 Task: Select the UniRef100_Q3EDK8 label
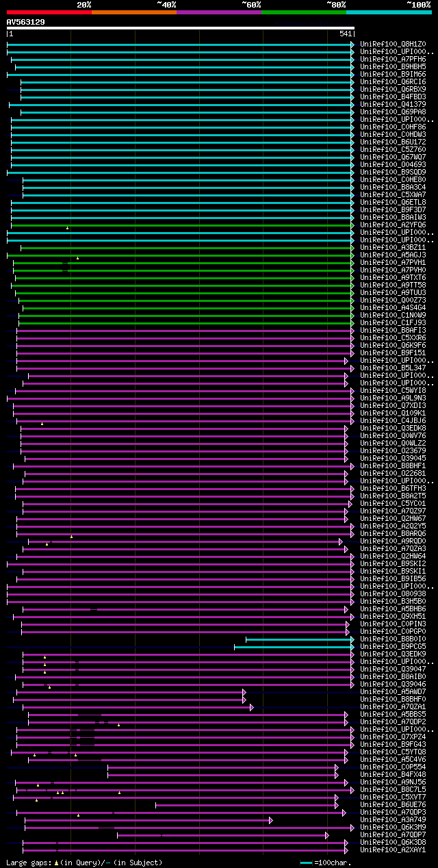pyautogui.click(x=393, y=429)
